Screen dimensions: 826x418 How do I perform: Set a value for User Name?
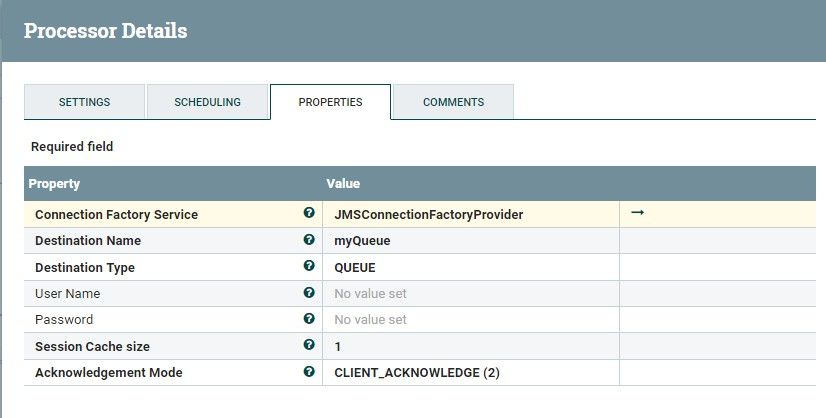(x=470, y=293)
